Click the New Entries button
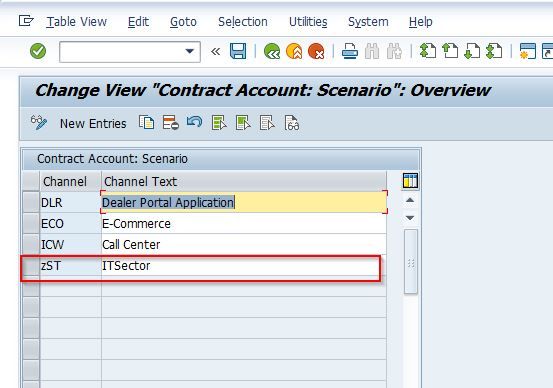The height and width of the screenshot is (388, 553). point(93,124)
